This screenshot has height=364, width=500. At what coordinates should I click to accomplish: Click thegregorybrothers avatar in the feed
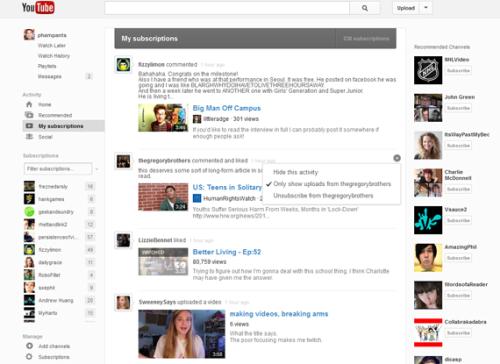pos(123,161)
